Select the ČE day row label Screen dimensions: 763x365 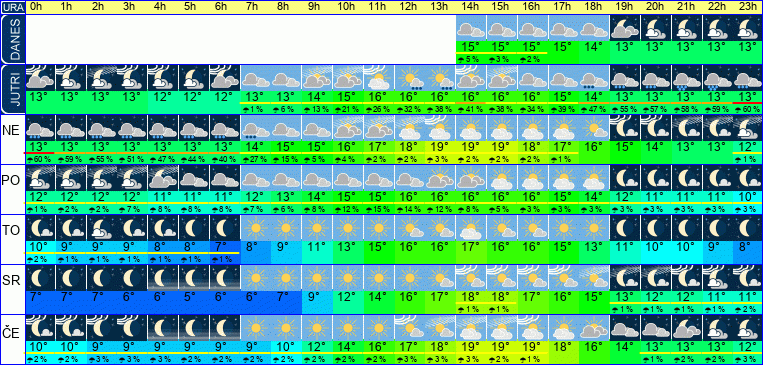tap(12, 332)
